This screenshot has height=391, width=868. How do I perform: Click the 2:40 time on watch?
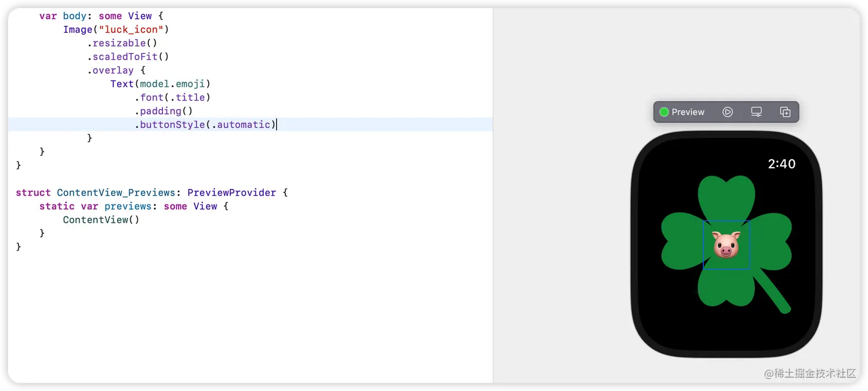tap(781, 164)
